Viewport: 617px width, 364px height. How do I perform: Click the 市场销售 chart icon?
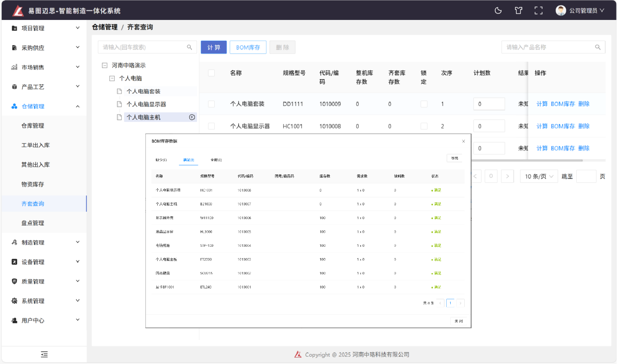[14, 67]
